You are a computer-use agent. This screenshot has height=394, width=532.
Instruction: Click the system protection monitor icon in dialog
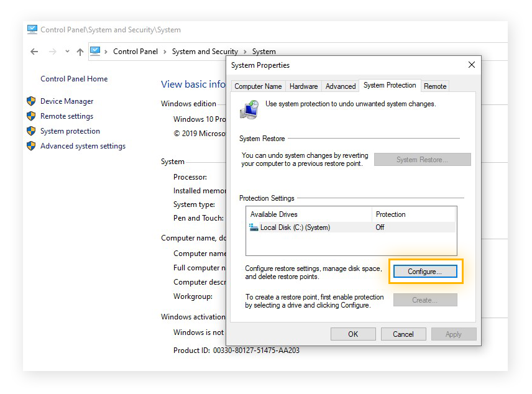(249, 108)
